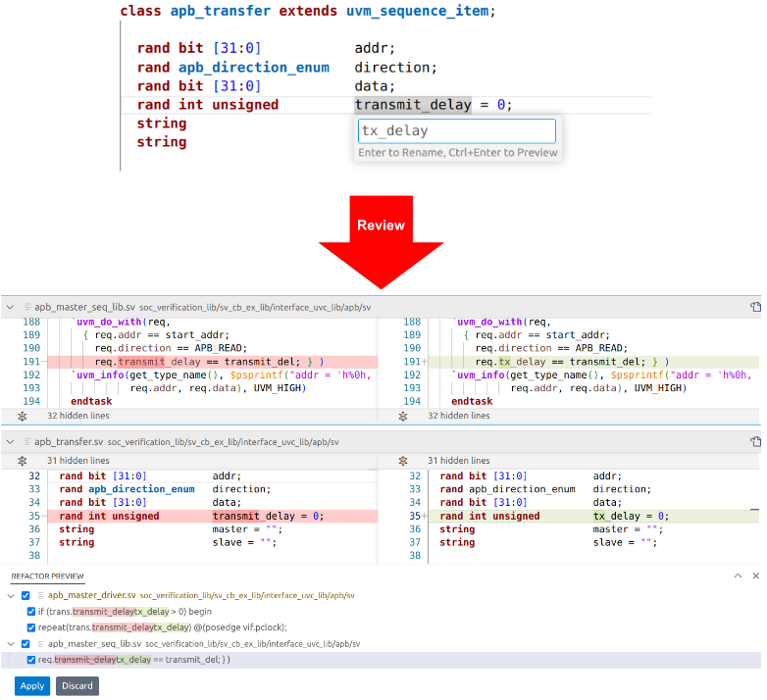Collapse the apb_transfer.sv diff section
Screen dimensions: 767x700
click(10, 442)
